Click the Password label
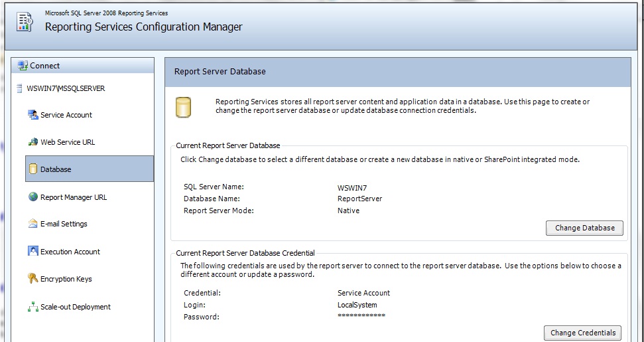This screenshot has width=644, height=342. 202,317
